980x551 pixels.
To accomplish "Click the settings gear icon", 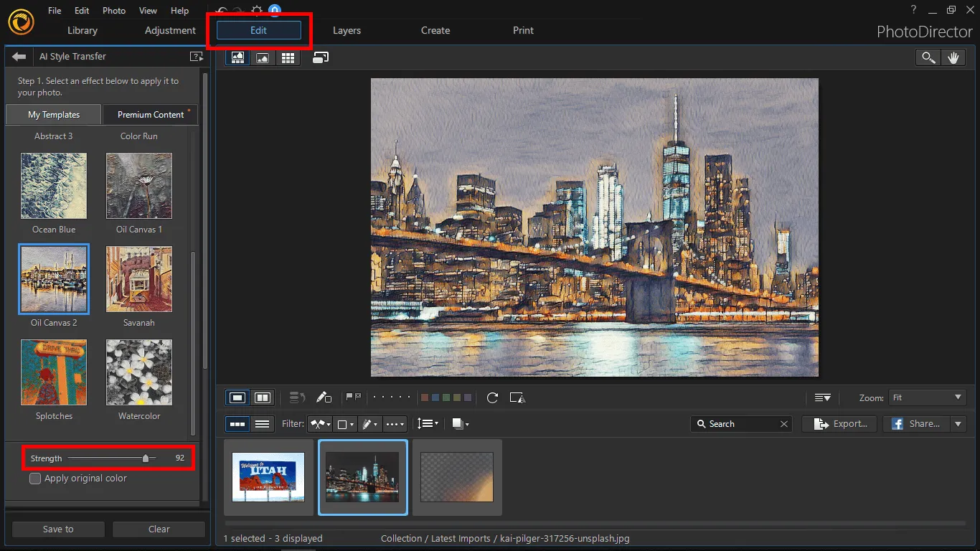I will pos(255,11).
